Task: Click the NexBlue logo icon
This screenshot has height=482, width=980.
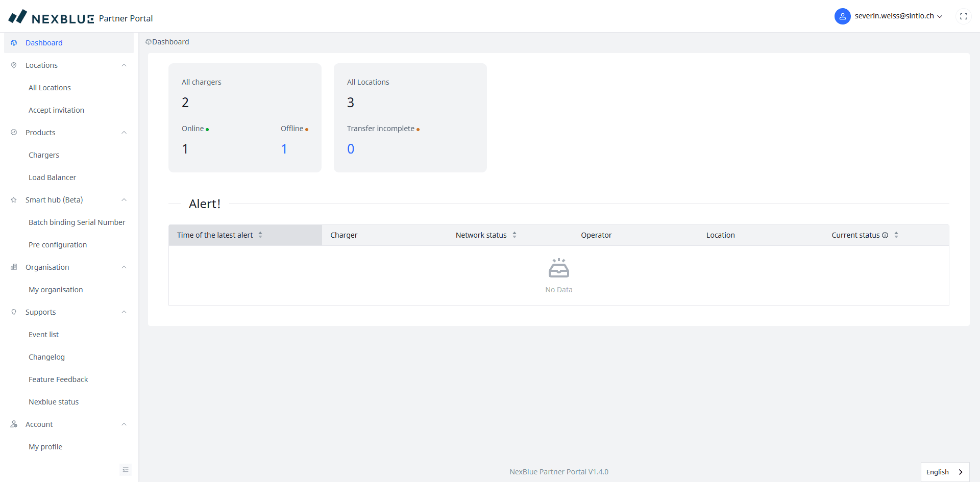Action: 18,17
